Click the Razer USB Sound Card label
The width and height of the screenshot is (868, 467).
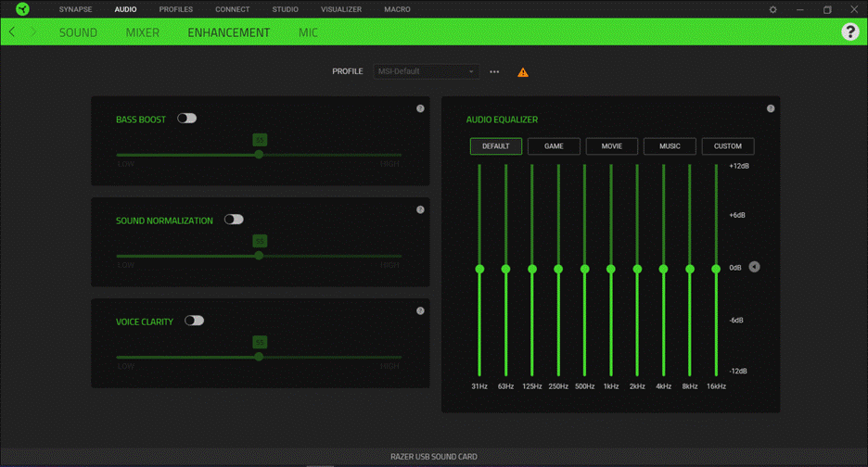pyautogui.click(x=433, y=457)
